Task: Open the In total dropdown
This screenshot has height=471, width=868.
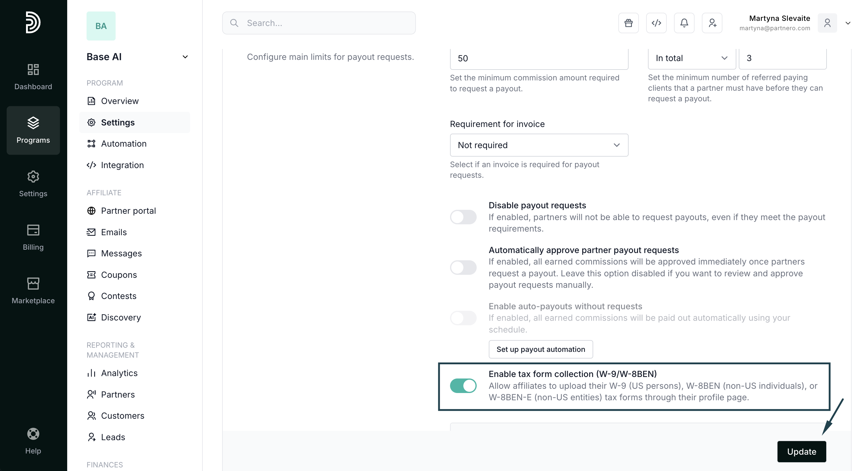Action: (692, 58)
